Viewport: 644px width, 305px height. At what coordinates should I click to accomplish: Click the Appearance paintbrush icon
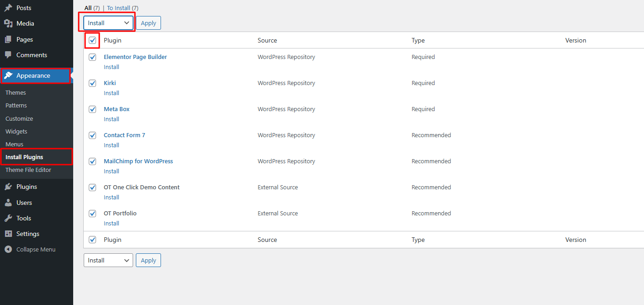(8, 75)
